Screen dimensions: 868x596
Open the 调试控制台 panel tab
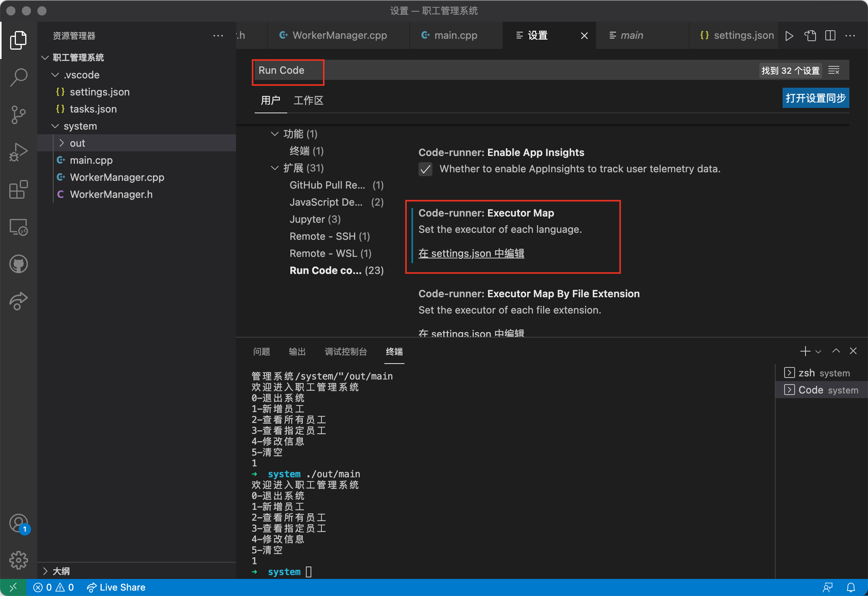(346, 352)
